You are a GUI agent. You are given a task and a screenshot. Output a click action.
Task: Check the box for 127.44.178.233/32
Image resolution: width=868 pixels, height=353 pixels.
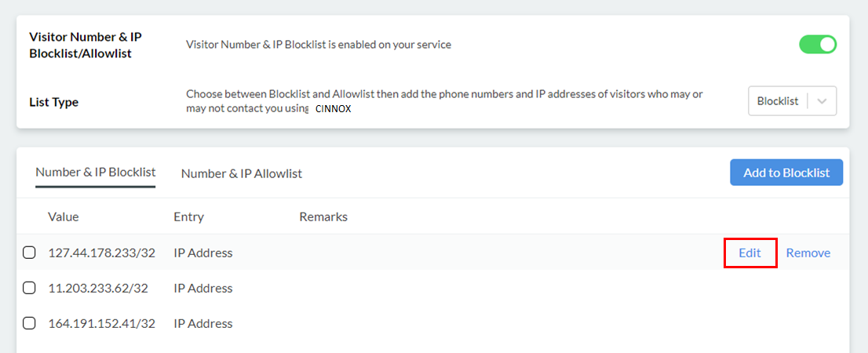[29, 253]
